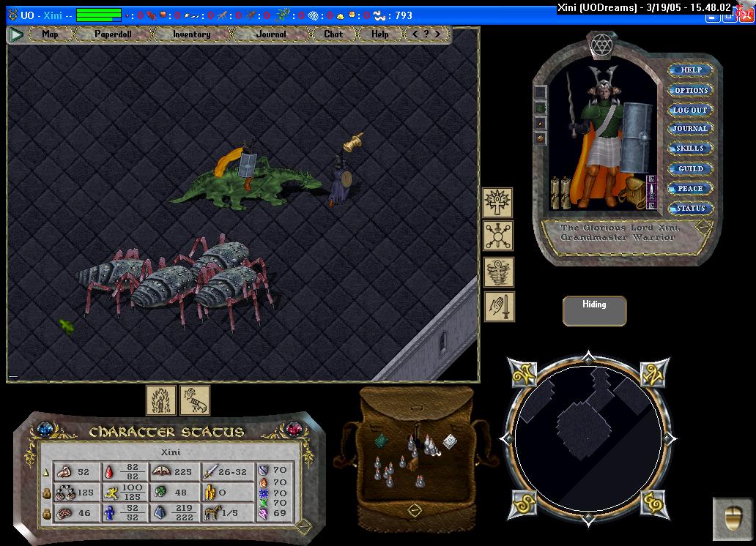Click the gold stack icon in status
Viewport: 756px width, 546px height.
tap(210, 492)
